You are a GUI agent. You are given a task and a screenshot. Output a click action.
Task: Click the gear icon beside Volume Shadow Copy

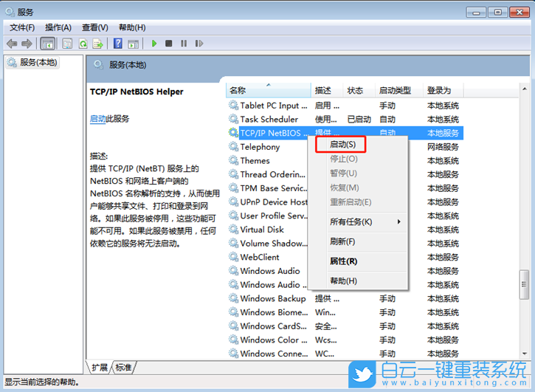(233, 243)
